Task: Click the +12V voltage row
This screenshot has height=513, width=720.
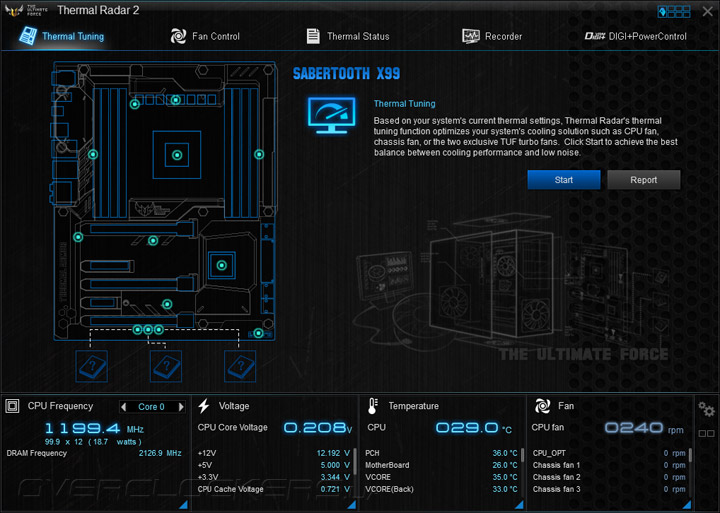Action: (x=274, y=453)
